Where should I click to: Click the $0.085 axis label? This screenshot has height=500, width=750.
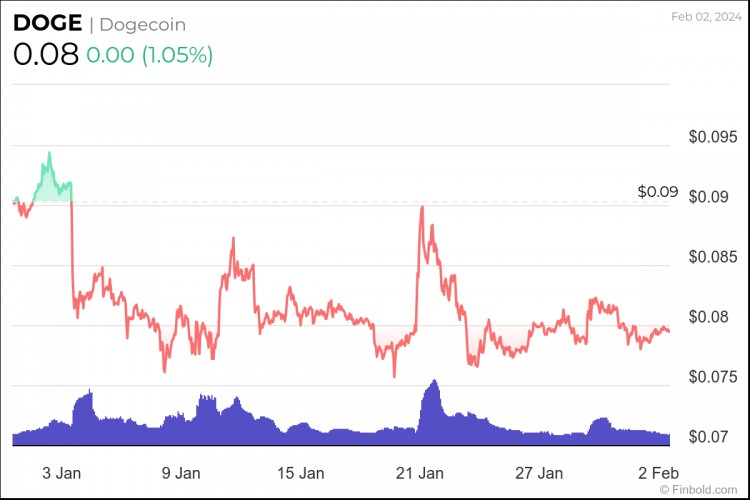tap(713, 257)
